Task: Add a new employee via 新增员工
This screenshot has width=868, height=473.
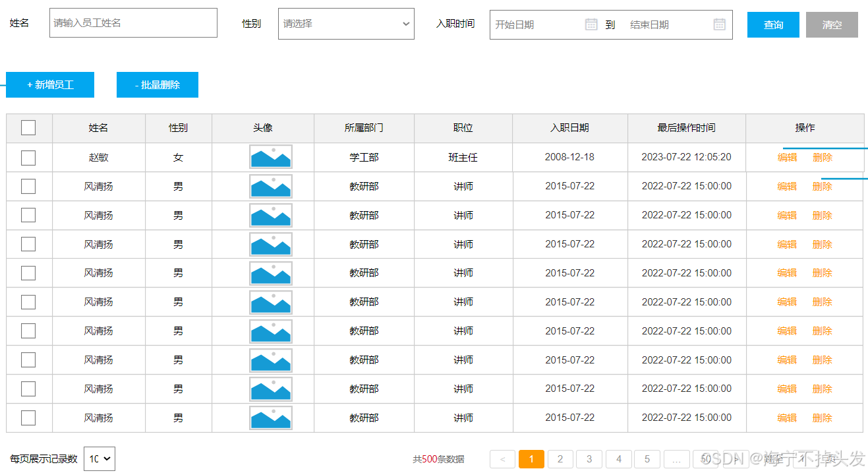Action: 50,84
